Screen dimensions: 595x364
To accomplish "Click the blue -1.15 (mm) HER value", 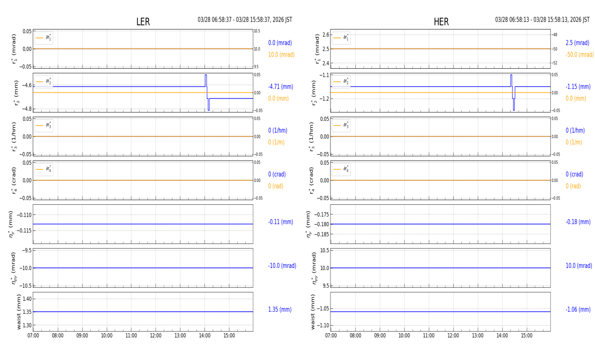I will (x=578, y=87).
